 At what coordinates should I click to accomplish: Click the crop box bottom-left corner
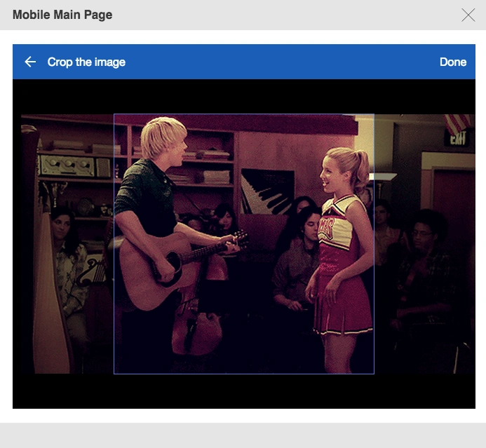pyautogui.click(x=114, y=374)
